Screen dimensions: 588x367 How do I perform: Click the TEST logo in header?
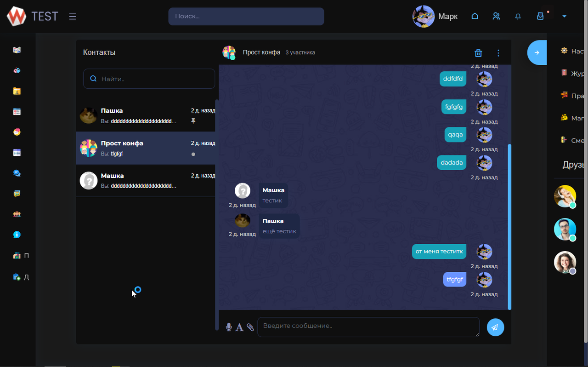click(32, 16)
